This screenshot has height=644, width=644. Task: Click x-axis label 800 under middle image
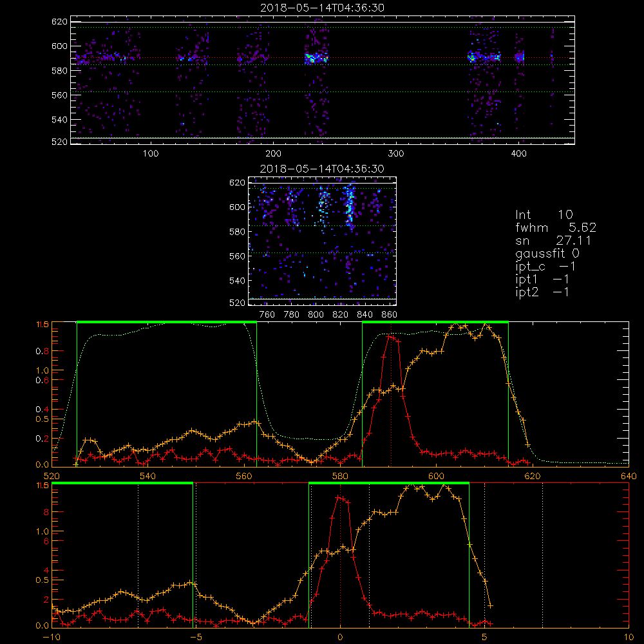(x=316, y=315)
